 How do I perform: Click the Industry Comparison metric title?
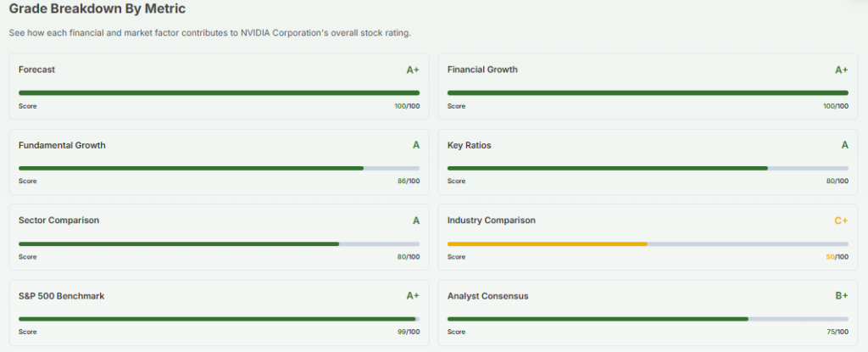(491, 220)
